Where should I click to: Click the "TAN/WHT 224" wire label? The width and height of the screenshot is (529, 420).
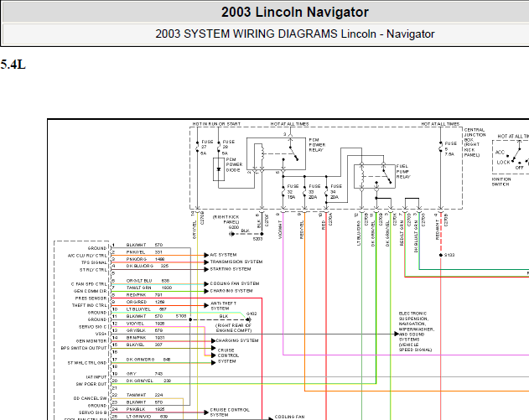(x=144, y=395)
